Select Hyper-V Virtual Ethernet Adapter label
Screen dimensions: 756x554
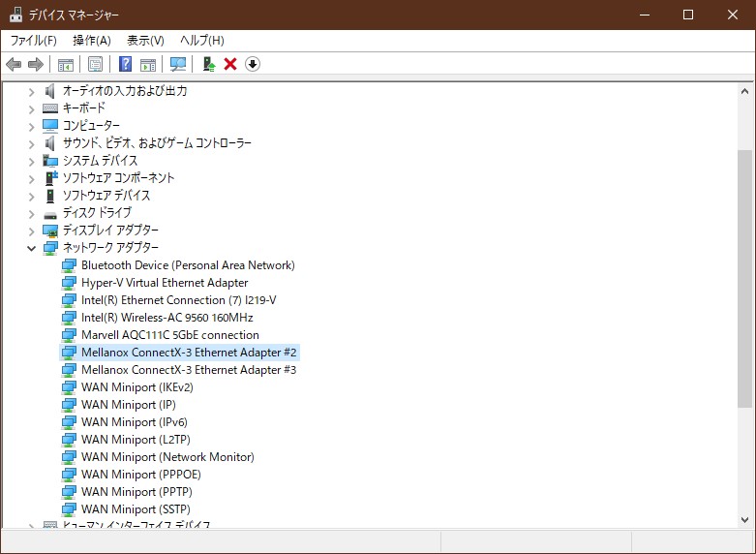coord(165,282)
